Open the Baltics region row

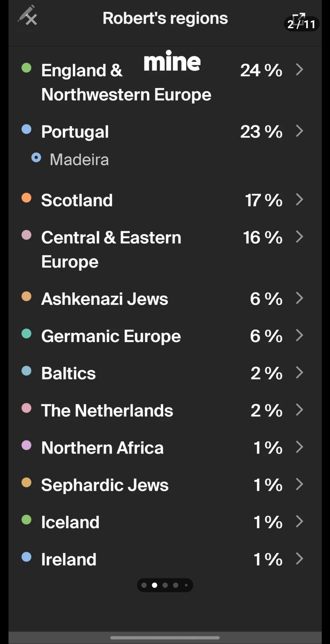(165, 373)
